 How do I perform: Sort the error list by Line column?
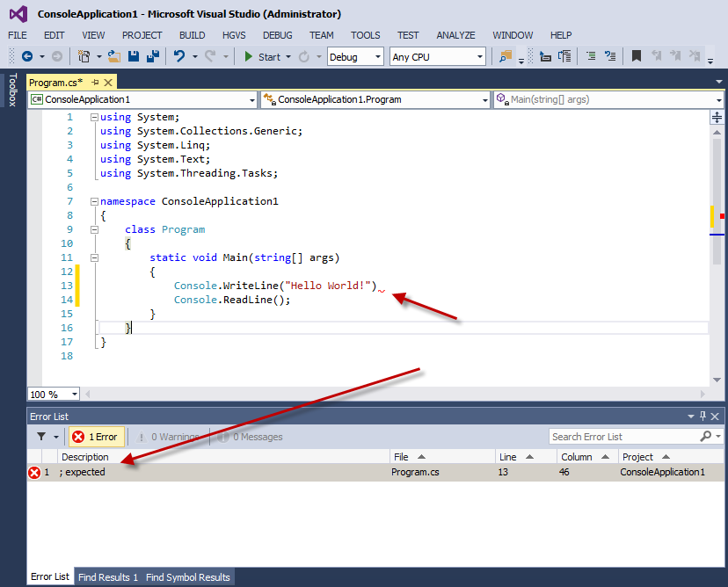click(527, 457)
